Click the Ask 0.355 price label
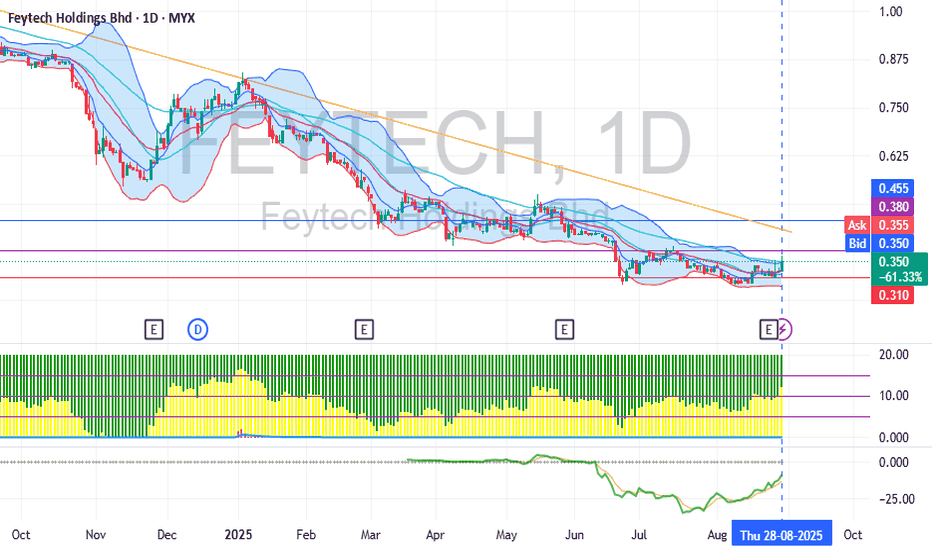Image resolution: width=932 pixels, height=550 pixels. click(879, 225)
